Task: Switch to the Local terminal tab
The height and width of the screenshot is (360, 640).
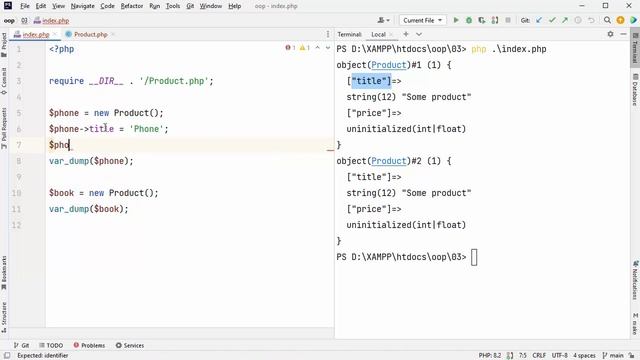Action: (378, 35)
